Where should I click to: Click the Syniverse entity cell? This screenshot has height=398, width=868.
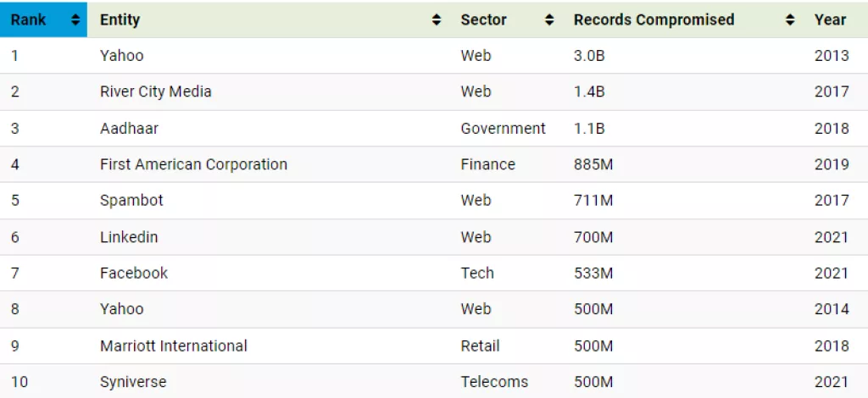coord(133,382)
